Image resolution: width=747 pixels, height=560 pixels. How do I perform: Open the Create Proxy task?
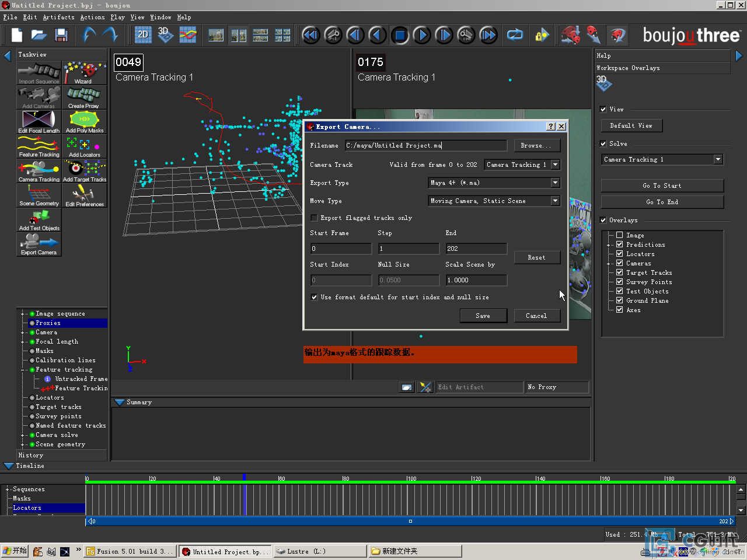pyautogui.click(x=85, y=97)
